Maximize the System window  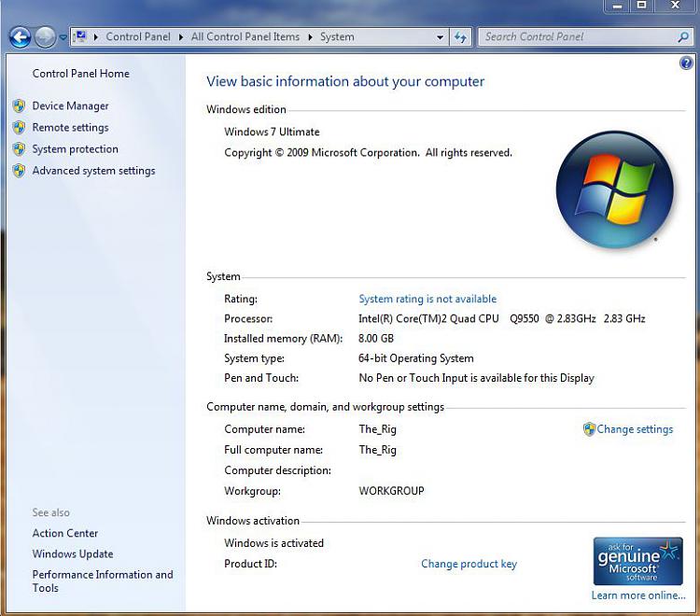tap(641, 6)
